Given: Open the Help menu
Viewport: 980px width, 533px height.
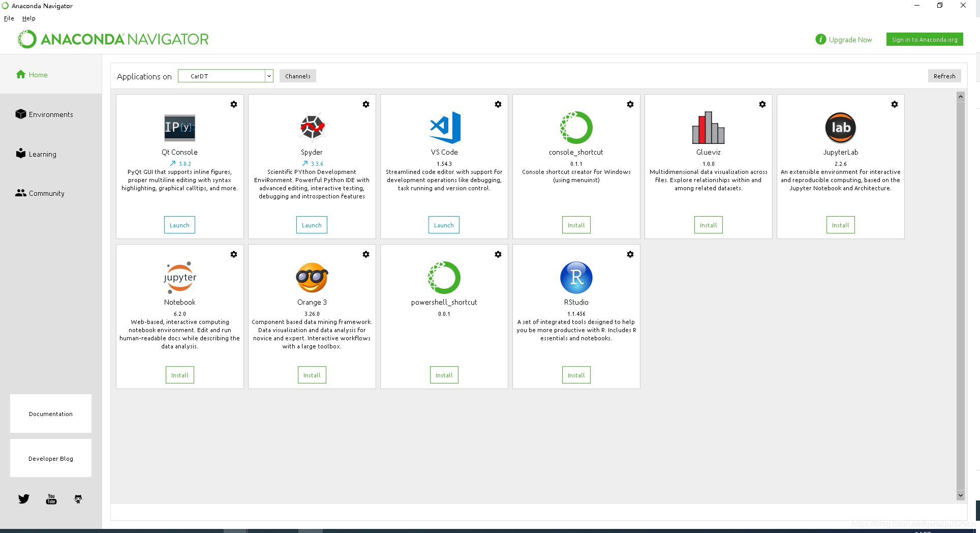Looking at the screenshot, I should (x=29, y=18).
